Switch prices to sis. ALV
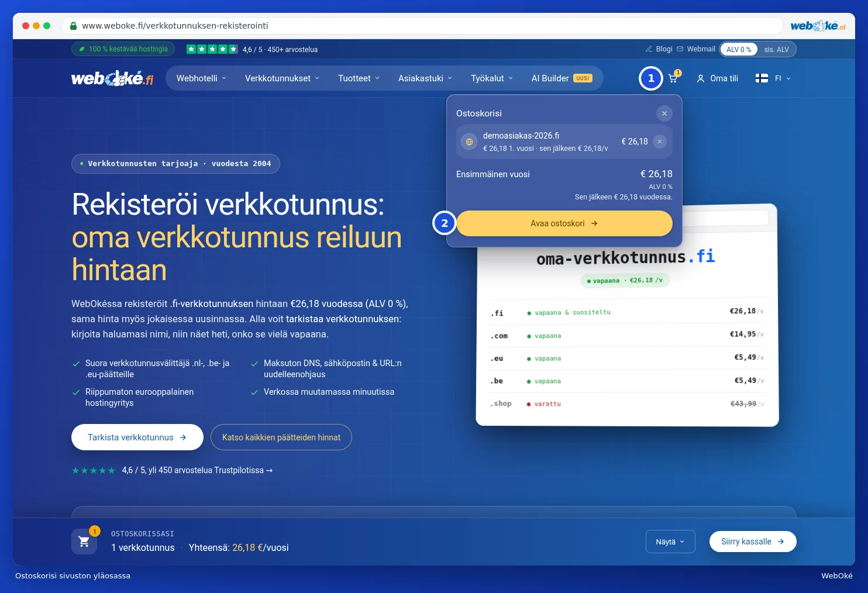 coord(776,49)
